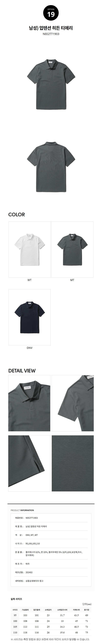Click the OPTION 19 black circle badge

click(51, 13)
